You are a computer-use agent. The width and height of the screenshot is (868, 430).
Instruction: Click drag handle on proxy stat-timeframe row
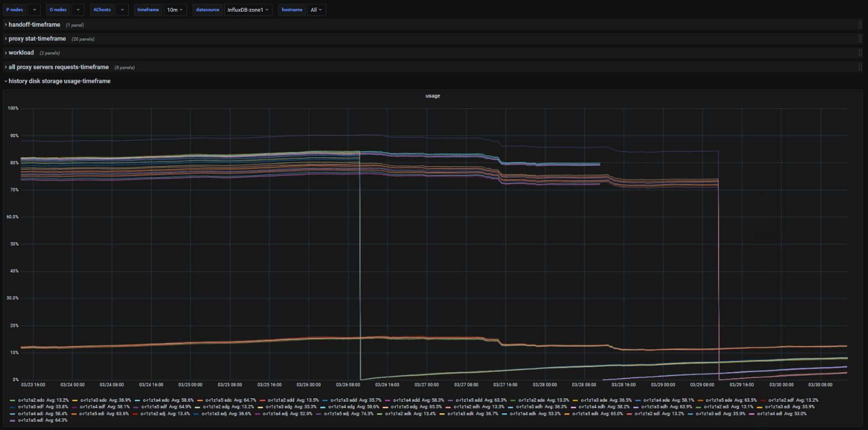click(x=860, y=39)
